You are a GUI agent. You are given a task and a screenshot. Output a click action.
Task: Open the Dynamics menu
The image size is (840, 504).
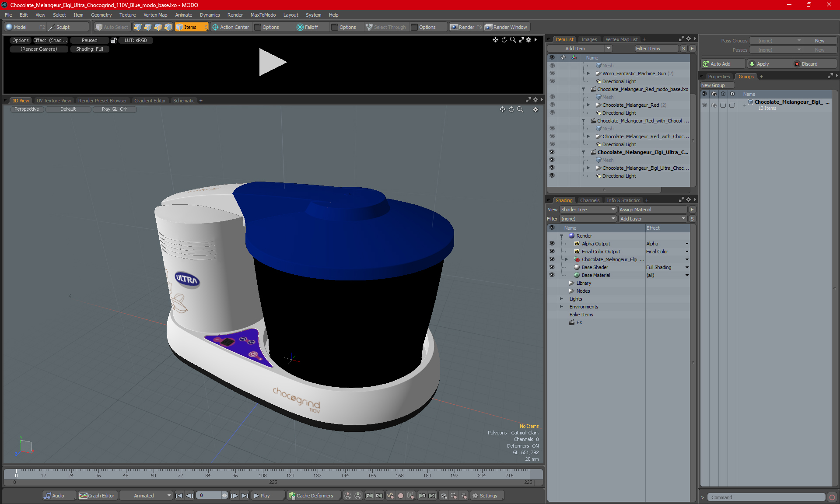coord(210,15)
